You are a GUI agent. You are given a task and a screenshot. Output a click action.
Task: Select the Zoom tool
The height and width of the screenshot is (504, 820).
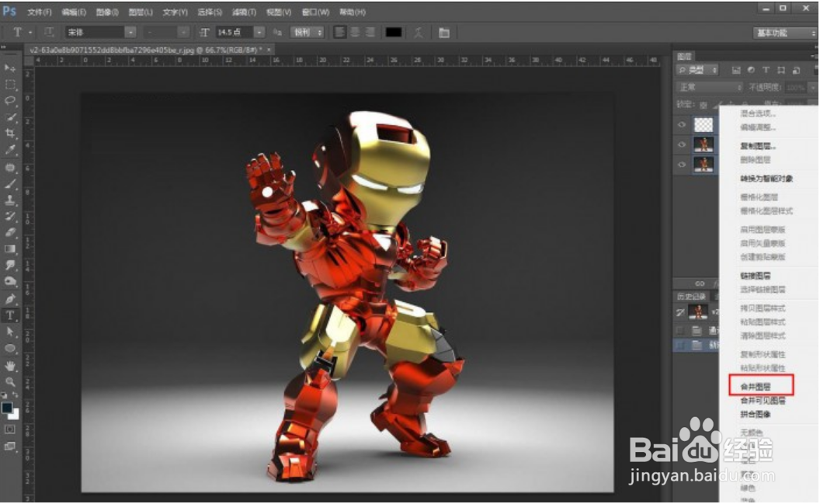point(10,381)
